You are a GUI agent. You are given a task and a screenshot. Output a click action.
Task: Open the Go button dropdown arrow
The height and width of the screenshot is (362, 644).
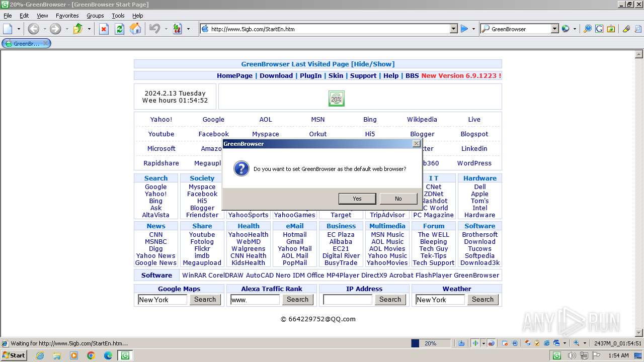pos(473,29)
